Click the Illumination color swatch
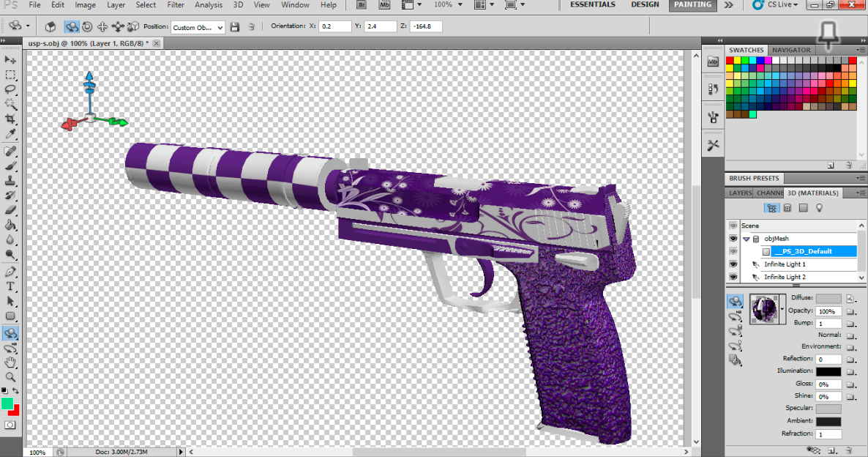Viewport: 868px width, 457px height. [828, 372]
